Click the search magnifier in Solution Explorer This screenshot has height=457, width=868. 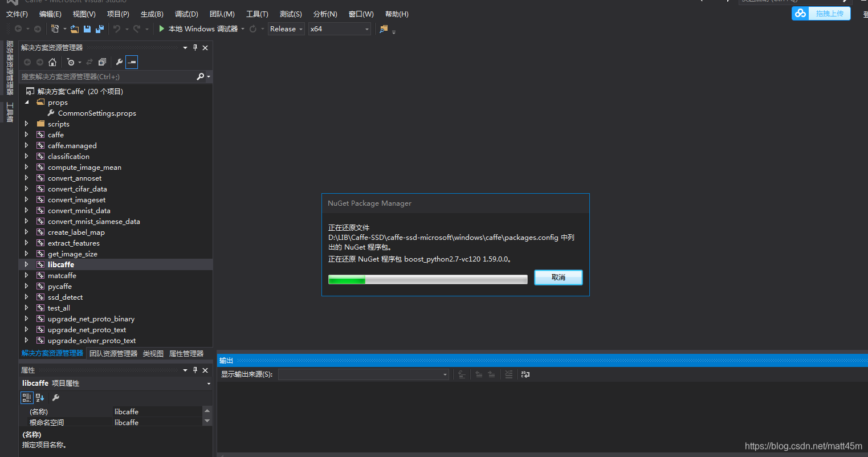point(201,76)
